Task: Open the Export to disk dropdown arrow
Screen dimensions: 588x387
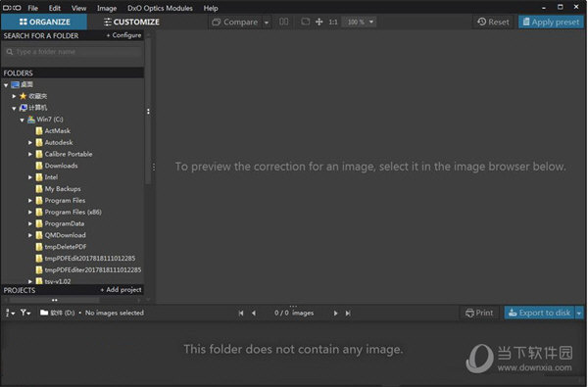Action: pos(579,313)
